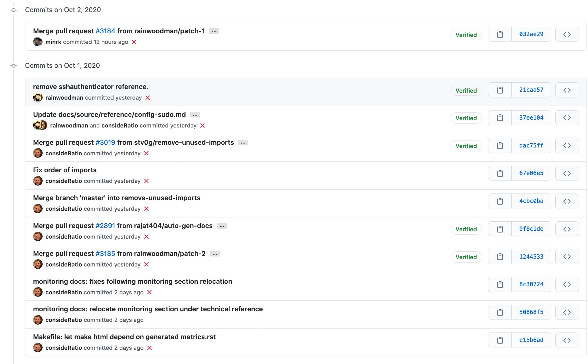
Task: Open code view for commit e15b6ad
Action: pyautogui.click(x=567, y=340)
